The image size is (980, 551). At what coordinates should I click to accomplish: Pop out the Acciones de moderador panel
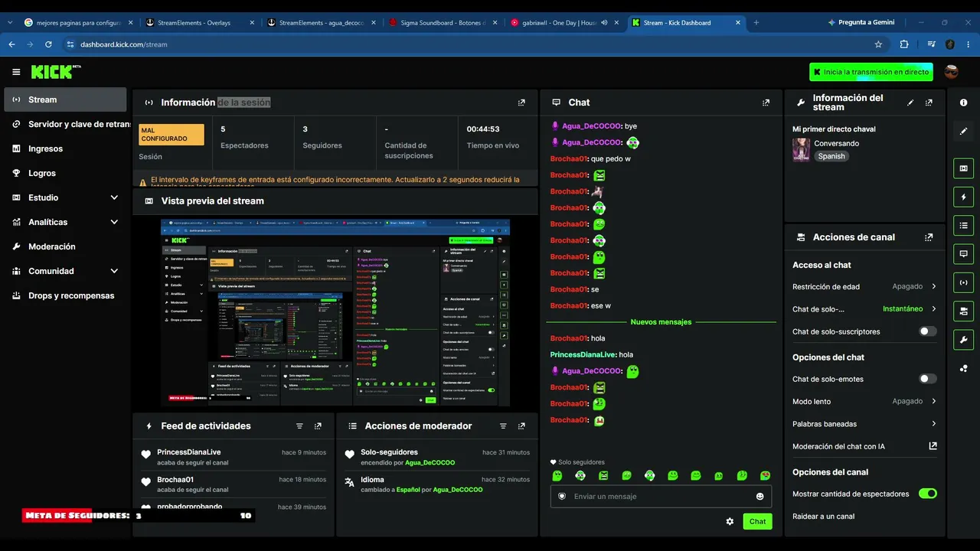521,426
